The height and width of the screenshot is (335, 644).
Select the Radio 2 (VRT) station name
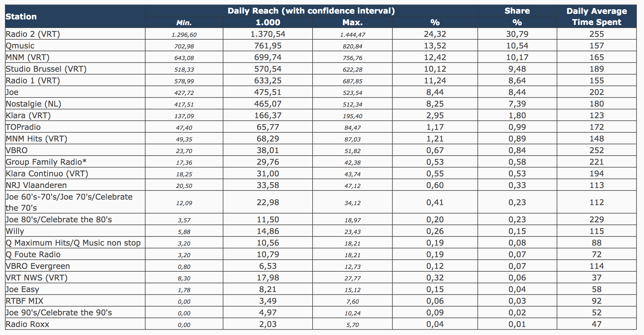pyautogui.click(x=33, y=34)
